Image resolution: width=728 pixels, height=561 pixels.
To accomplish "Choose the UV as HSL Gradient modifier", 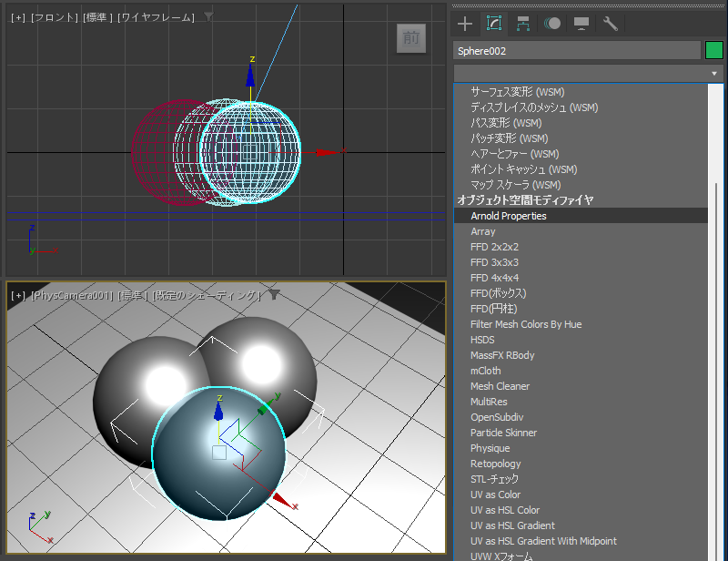I will pyautogui.click(x=581, y=525).
